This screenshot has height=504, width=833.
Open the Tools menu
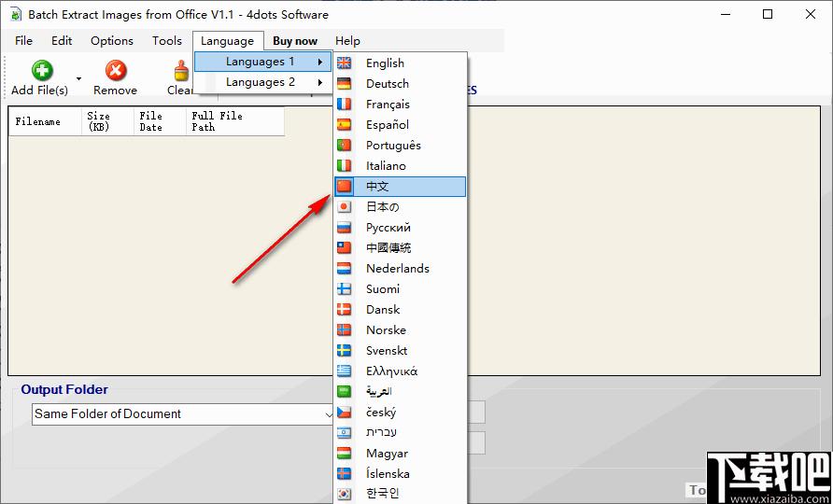[x=167, y=41]
